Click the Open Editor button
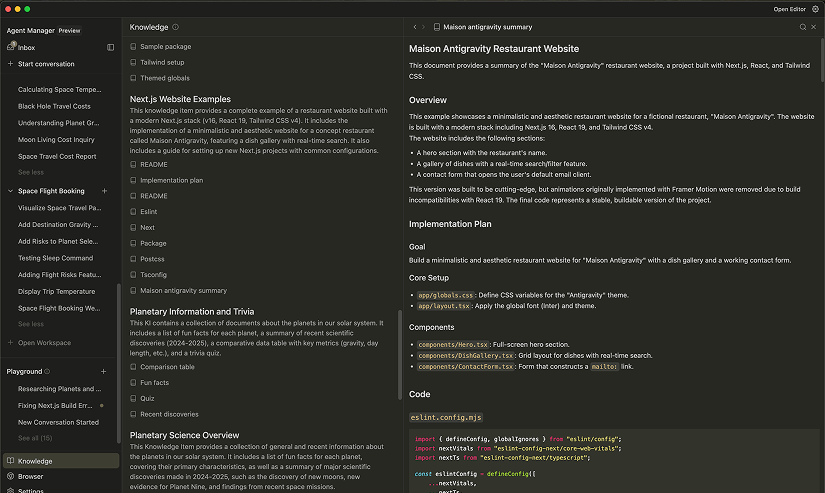This screenshot has width=825, height=493. (x=789, y=9)
